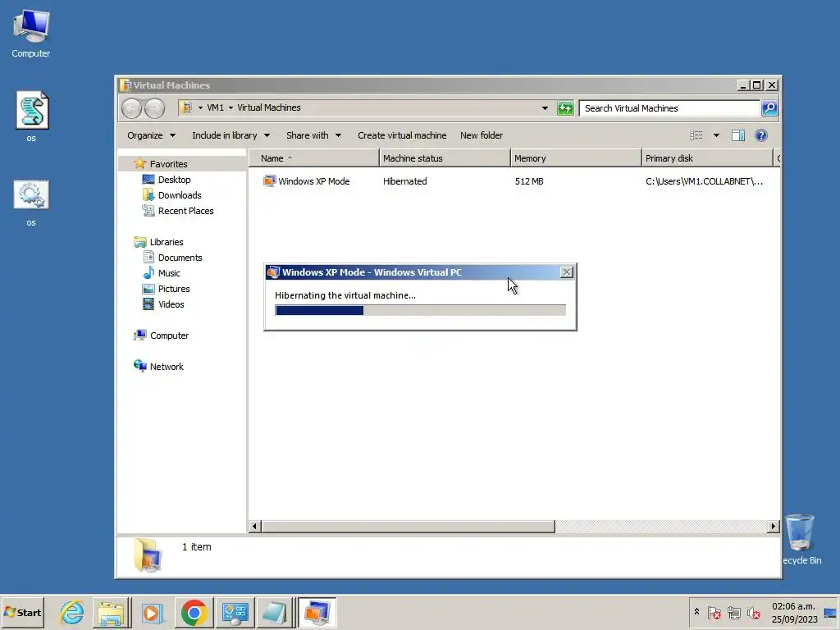Open the Help question mark icon
The width and height of the screenshot is (840, 630).
coord(760,135)
